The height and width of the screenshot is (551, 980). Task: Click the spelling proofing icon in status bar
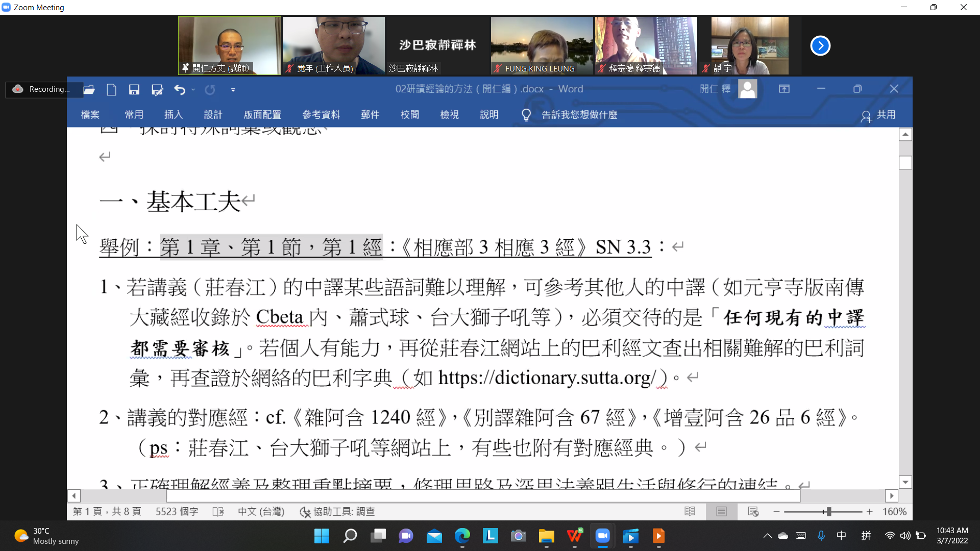pyautogui.click(x=218, y=512)
